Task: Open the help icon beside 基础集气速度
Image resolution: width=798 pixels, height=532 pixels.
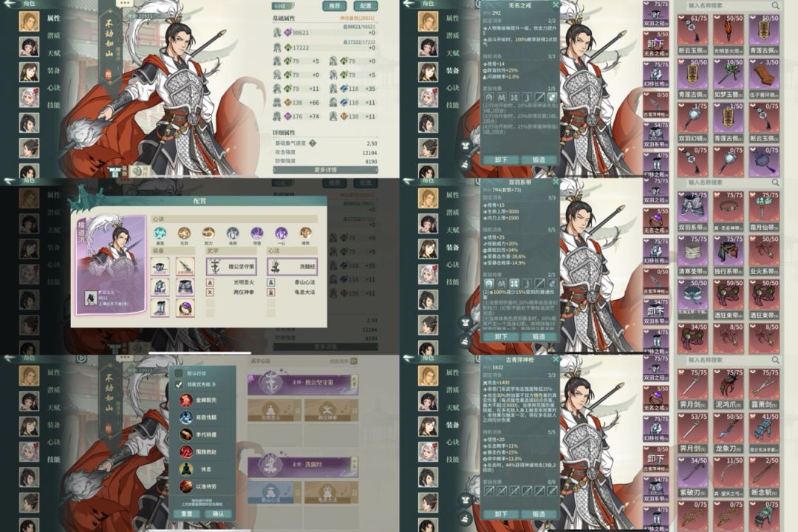Action: pos(313,143)
